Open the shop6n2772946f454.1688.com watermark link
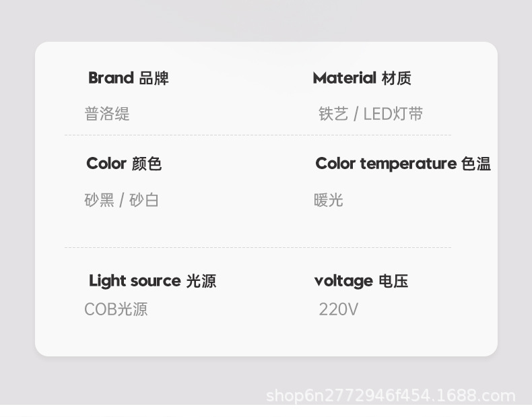This screenshot has width=532, height=417. 391,395
